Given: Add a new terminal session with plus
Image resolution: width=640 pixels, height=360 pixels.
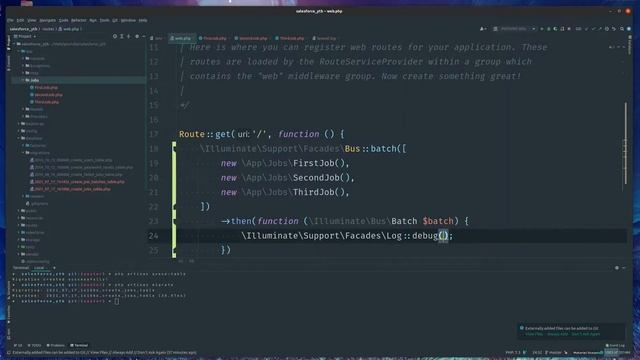Looking at the screenshot, I should point(54,268).
